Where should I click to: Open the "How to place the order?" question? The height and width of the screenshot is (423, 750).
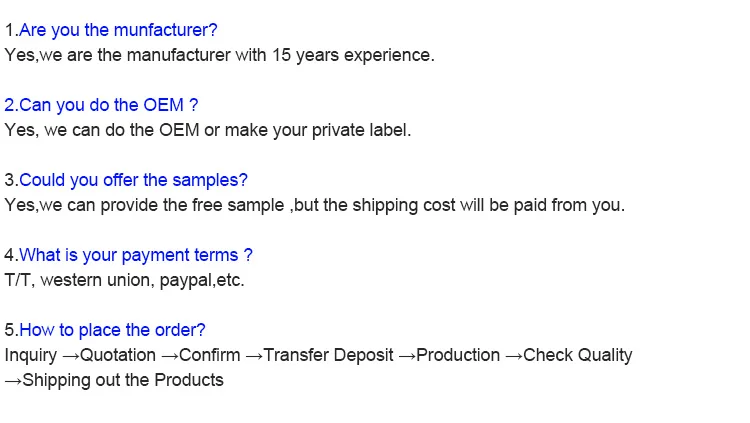click(112, 330)
